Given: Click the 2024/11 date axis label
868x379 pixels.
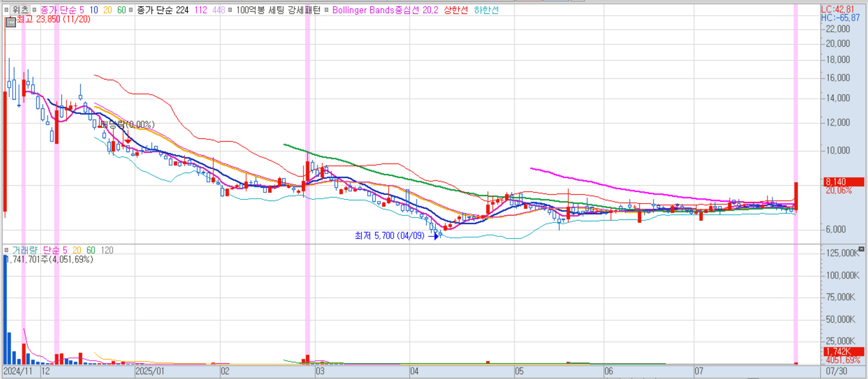Looking at the screenshot, I should [18, 371].
